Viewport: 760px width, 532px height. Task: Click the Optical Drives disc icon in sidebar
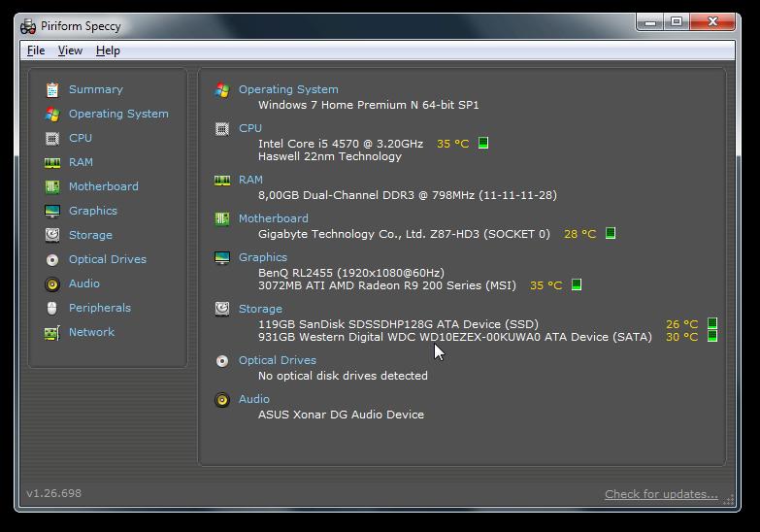click(x=52, y=260)
